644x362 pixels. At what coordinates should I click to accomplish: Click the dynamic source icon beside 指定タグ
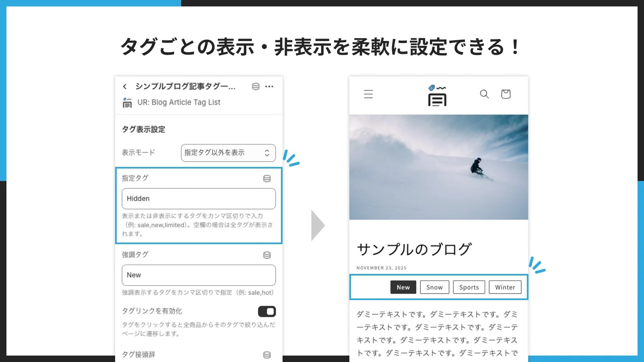[x=267, y=179]
